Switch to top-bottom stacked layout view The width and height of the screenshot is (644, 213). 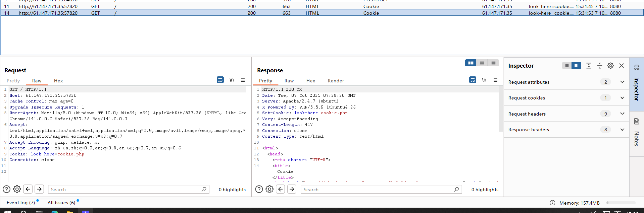coord(482,63)
